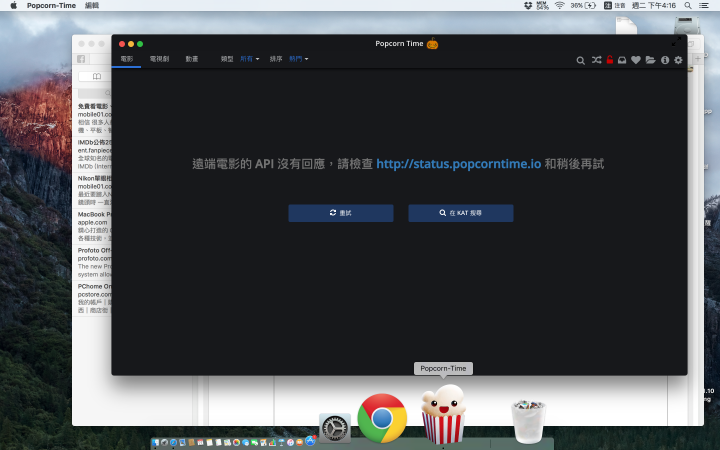This screenshot has width=720, height=450.
Task: Switch to the 電視劇 (TV Series) tab
Action: [159, 59]
